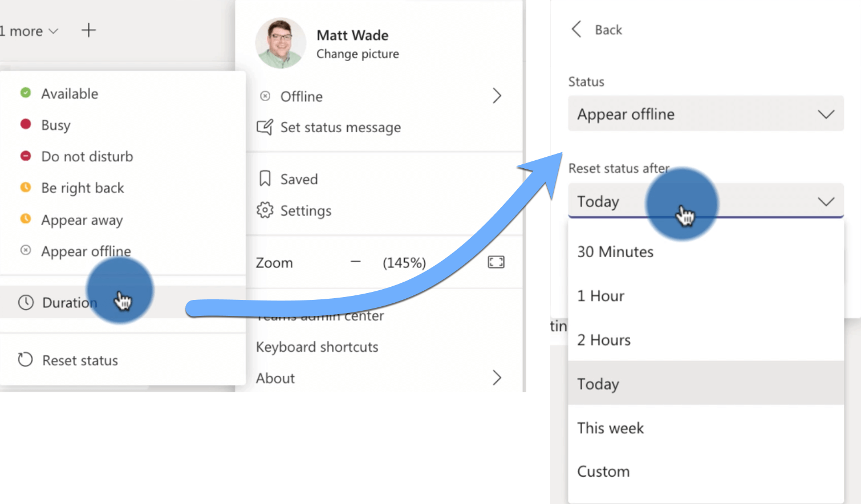
Task: Click the clock icon beside Duration
Action: tap(26, 303)
